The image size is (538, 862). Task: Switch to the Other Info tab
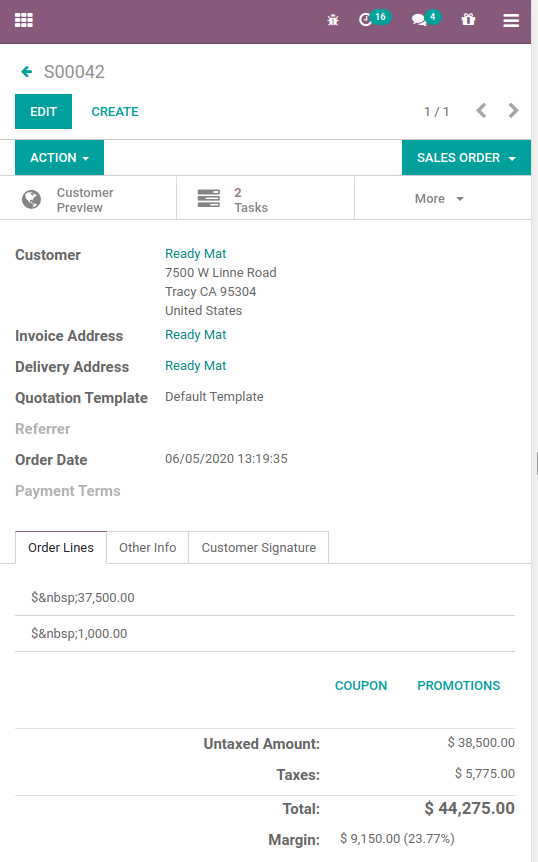pyautogui.click(x=147, y=548)
